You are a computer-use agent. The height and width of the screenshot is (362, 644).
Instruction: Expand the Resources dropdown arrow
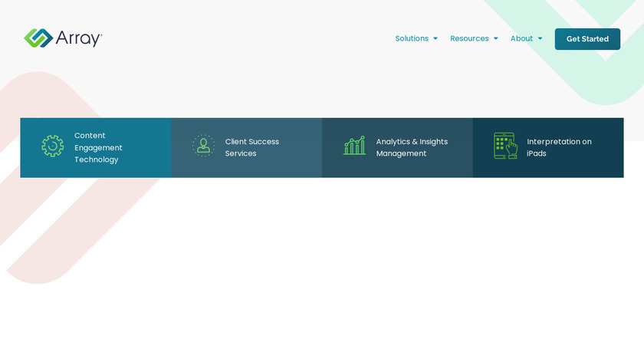[496, 38]
